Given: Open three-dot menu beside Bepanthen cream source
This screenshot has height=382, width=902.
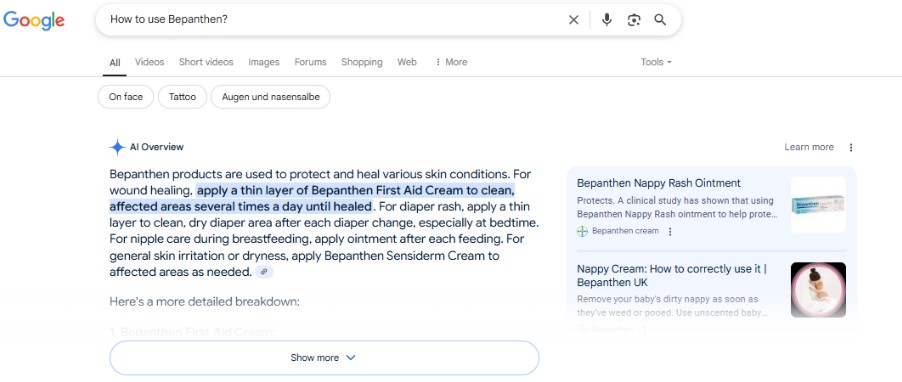Looking at the screenshot, I should point(670,231).
